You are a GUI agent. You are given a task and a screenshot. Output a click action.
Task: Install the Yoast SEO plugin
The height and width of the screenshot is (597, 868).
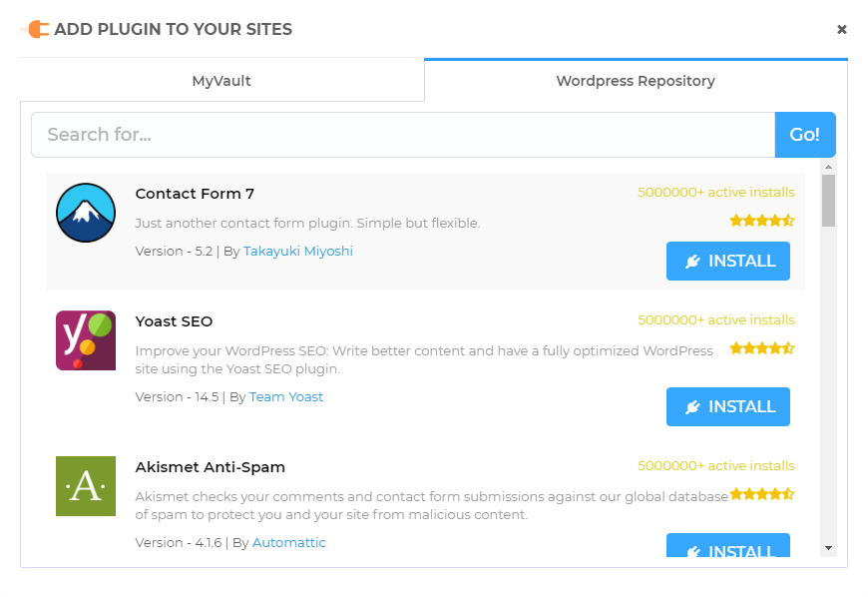pos(728,406)
